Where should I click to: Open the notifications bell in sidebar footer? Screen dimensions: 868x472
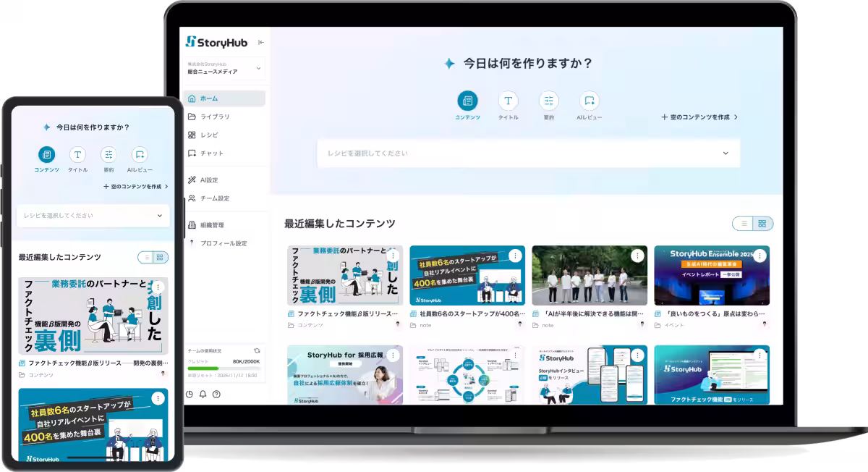(x=203, y=395)
